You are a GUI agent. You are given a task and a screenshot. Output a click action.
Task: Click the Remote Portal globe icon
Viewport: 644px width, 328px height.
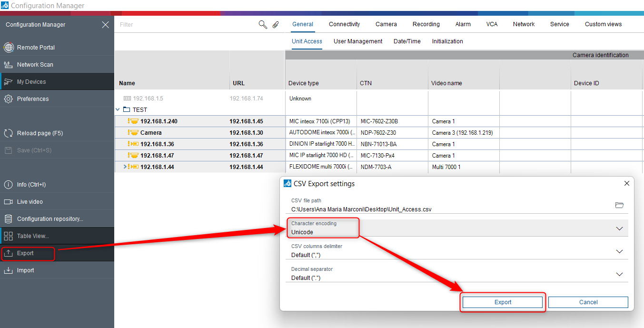point(8,48)
